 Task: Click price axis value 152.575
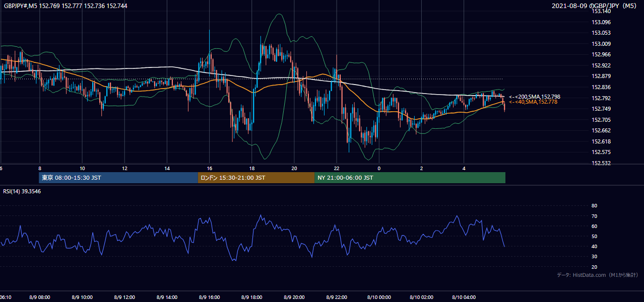pos(601,152)
